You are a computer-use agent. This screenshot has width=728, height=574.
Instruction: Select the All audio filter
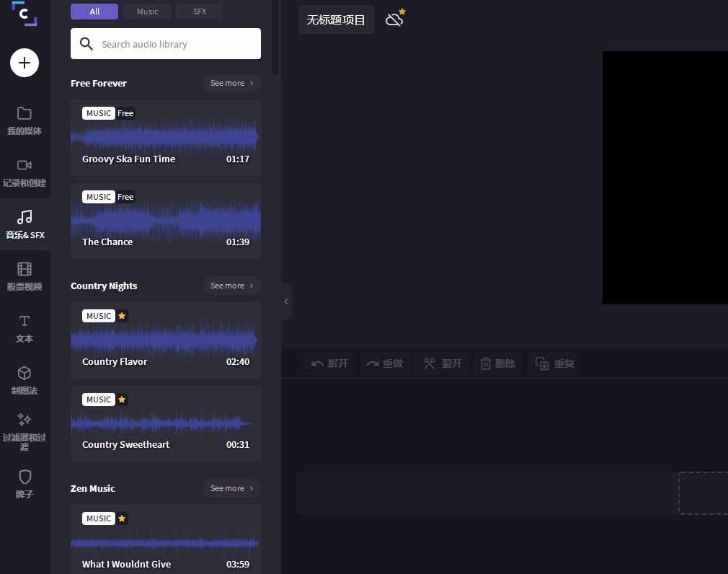pyautogui.click(x=94, y=12)
